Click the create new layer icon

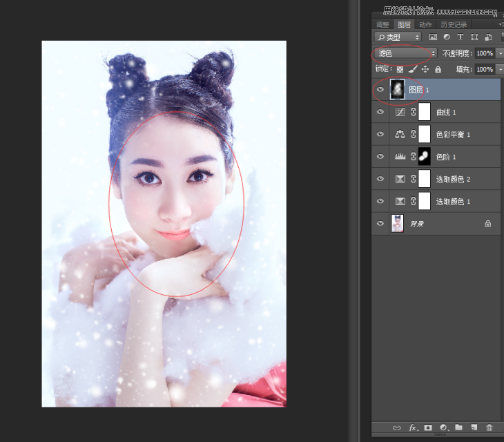[474, 428]
